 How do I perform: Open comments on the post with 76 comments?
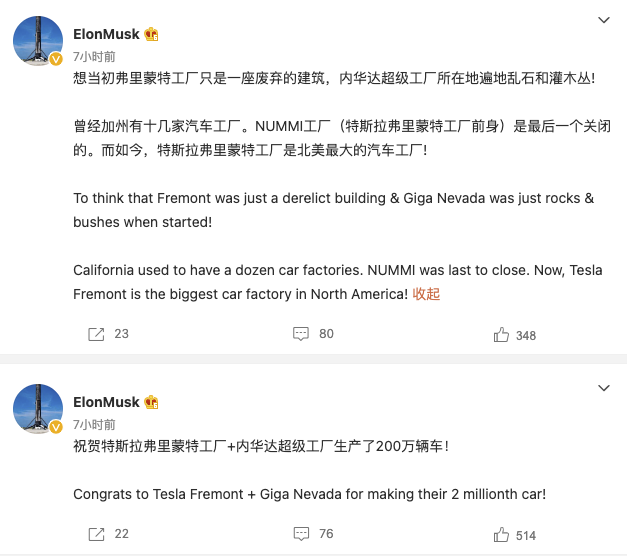click(299, 534)
